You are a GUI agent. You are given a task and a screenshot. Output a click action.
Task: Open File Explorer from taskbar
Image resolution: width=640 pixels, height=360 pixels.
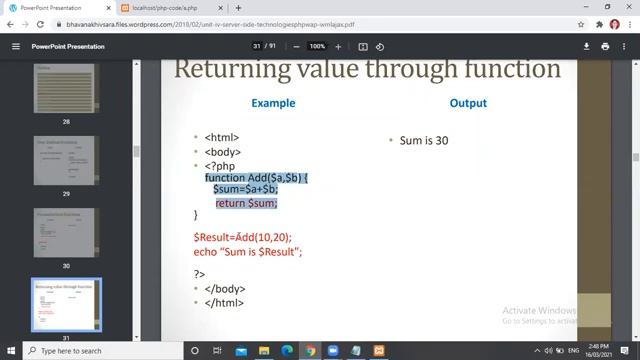click(264, 351)
